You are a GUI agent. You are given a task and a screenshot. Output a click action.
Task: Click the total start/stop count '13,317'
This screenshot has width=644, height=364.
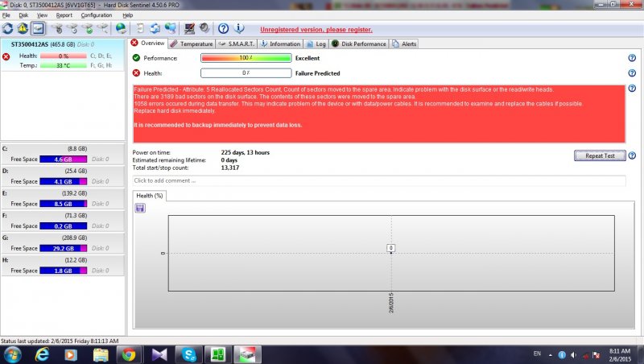[230, 168]
